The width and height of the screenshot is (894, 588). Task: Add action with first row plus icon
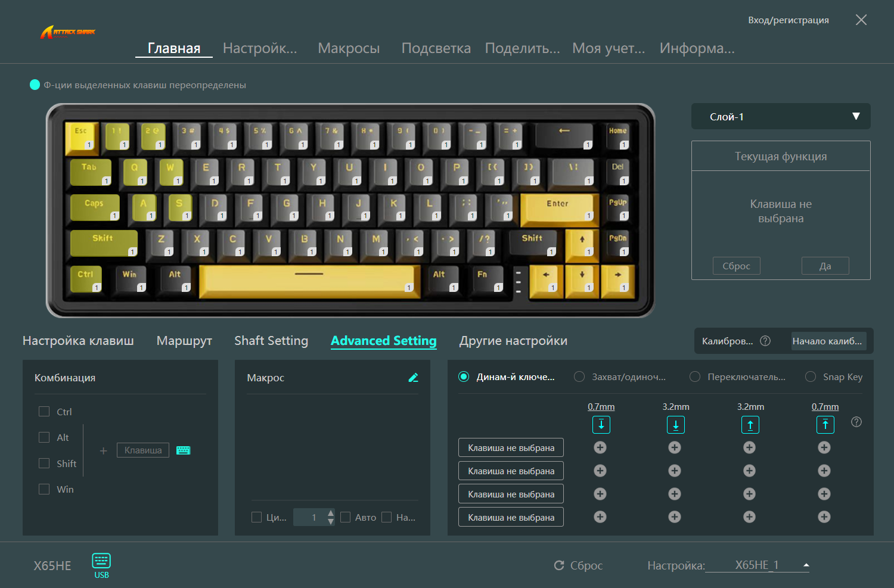tap(600, 447)
